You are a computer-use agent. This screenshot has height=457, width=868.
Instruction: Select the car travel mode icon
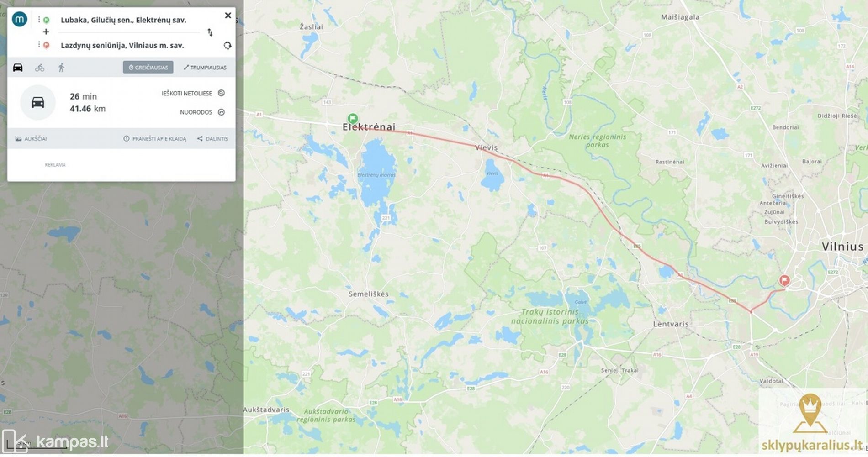coord(18,68)
